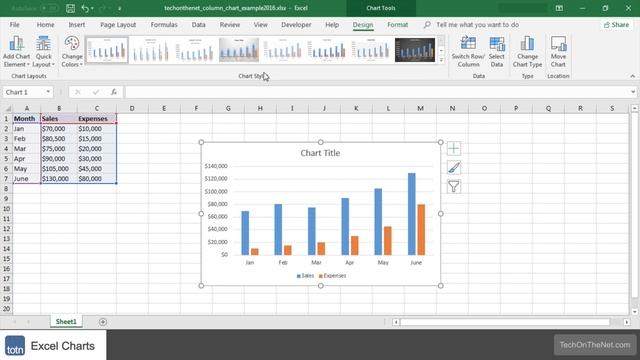Expand the formula bar chevron
The height and width of the screenshot is (360, 640).
633,92
